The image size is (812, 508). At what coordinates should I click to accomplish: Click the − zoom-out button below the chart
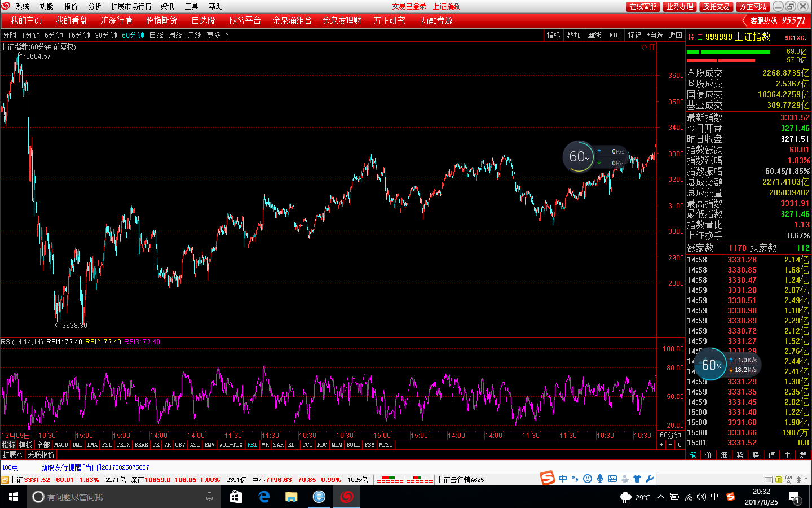[x=670, y=445]
